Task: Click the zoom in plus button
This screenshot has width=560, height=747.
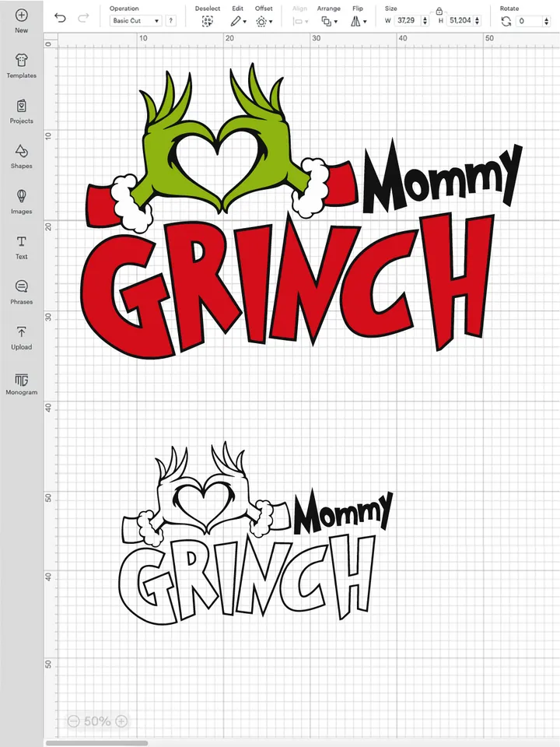Action: pyautogui.click(x=121, y=721)
